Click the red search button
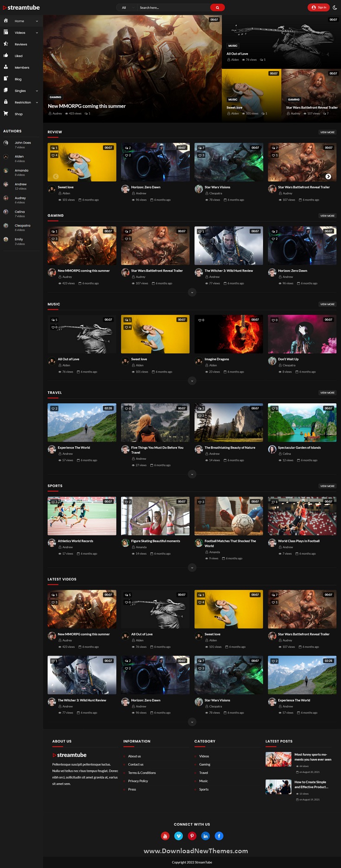The width and height of the screenshot is (341, 868). click(217, 7)
